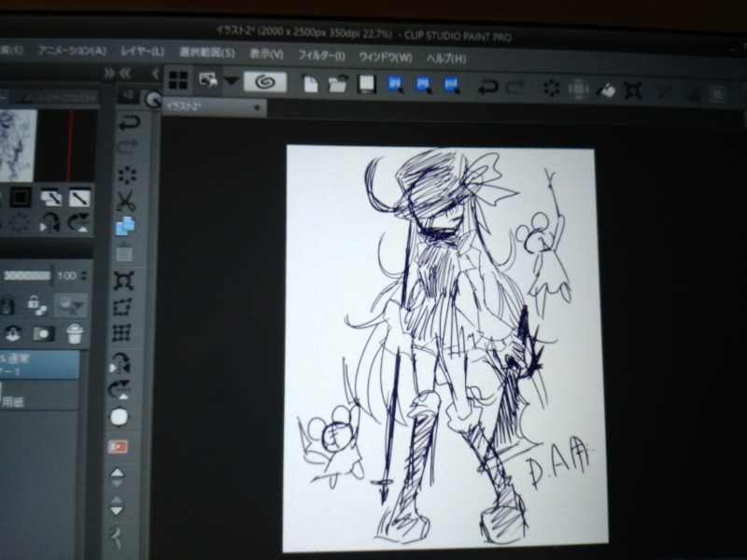
Task: Redo using the top command bar arrow
Action: [516, 88]
